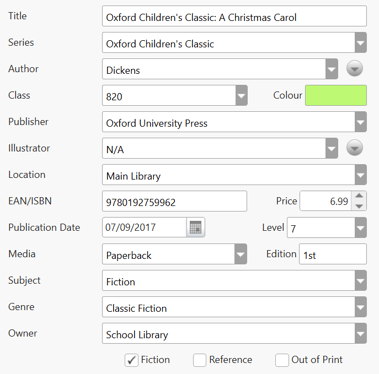The image size is (379, 374).
Task: Click the EAN/ISBN input field
Action: pos(175,201)
